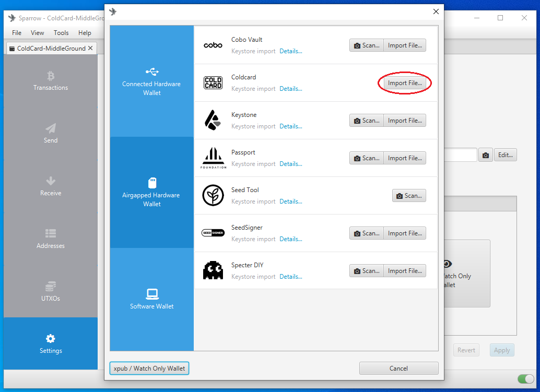540x392 pixels.
Task: Open the Receive sidebar section
Action: pos(51,186)
